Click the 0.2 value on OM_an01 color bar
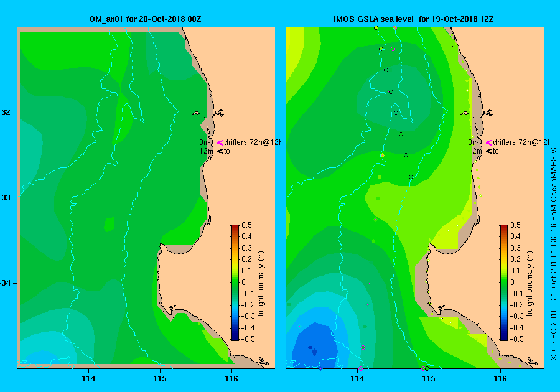This screenshot has width=560, height=392. tap(247, 259)
